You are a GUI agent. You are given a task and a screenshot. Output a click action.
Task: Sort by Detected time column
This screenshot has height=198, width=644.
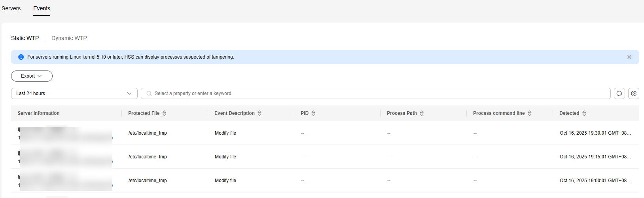(584, 113)
